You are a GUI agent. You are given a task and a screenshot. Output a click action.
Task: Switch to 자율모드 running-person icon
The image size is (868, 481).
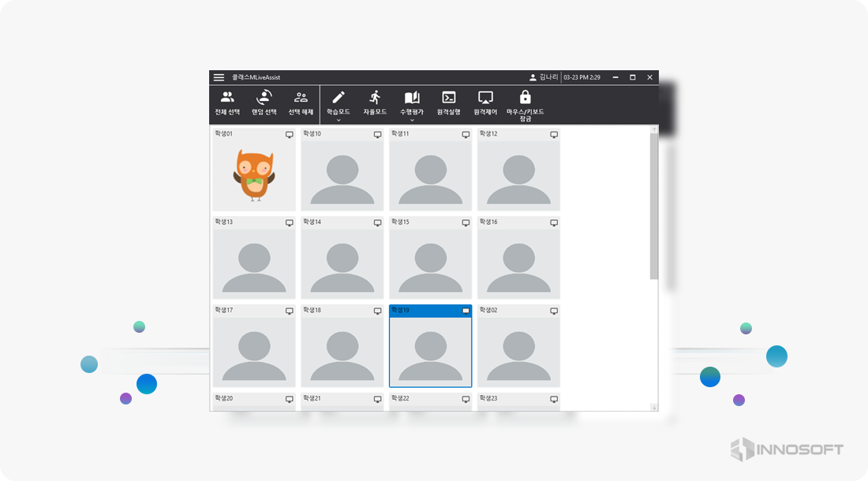[x=375, y=97]
